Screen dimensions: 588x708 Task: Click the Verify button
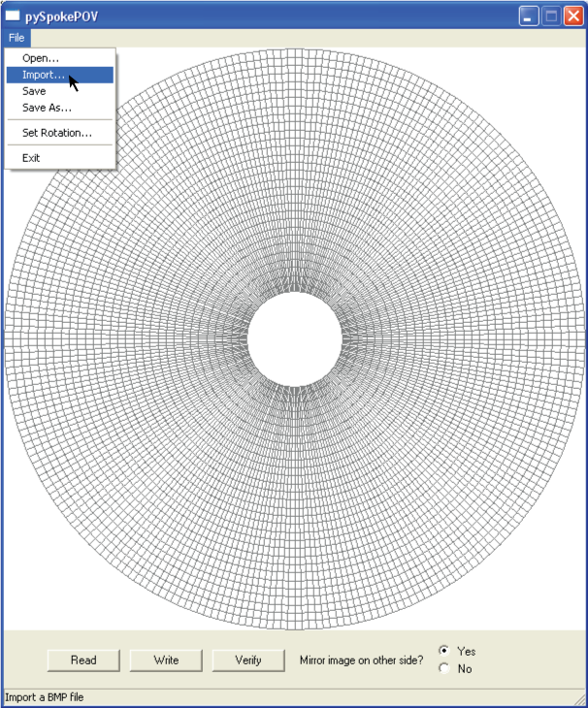coord(248,660)
